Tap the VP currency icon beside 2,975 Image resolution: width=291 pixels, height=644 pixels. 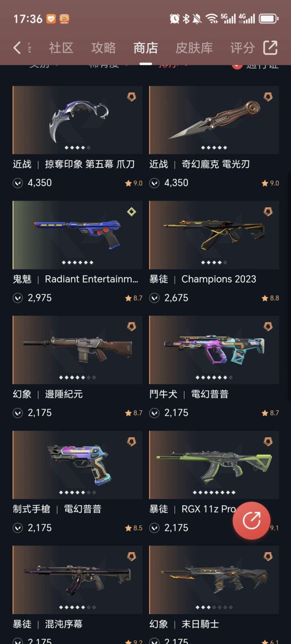18,298
